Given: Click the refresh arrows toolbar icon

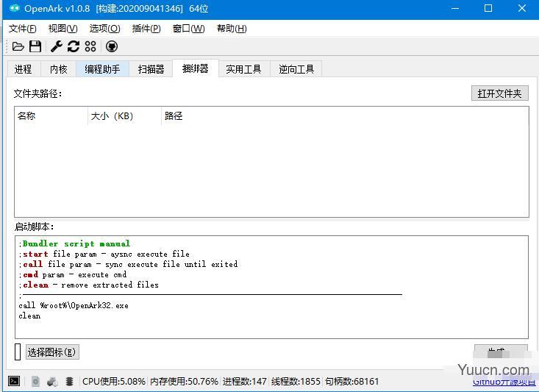Looking at the screenshot, I should (74, 46).
